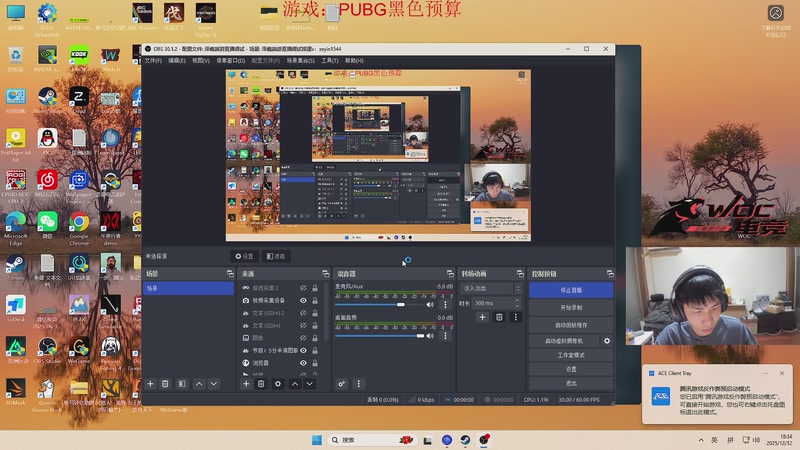This screenshot has width=800, height=450.
Task: Open source properties gear in Sources toolbar
Action: point(278,384)
